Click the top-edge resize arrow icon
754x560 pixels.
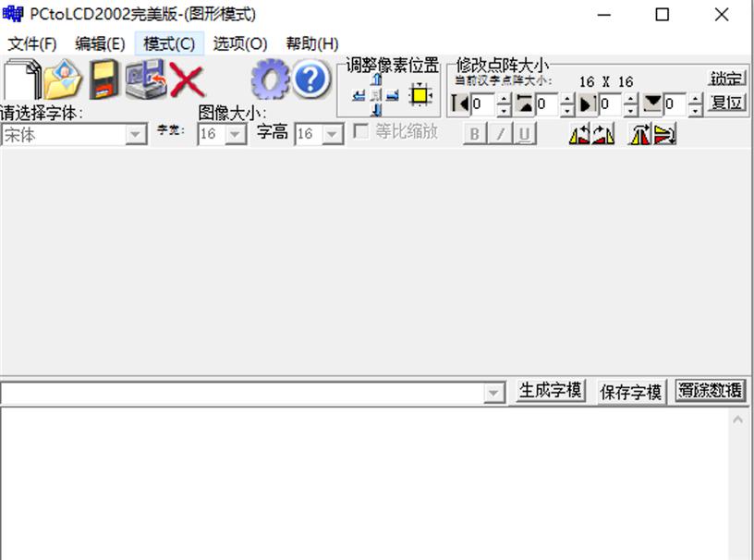pos(524,103)
